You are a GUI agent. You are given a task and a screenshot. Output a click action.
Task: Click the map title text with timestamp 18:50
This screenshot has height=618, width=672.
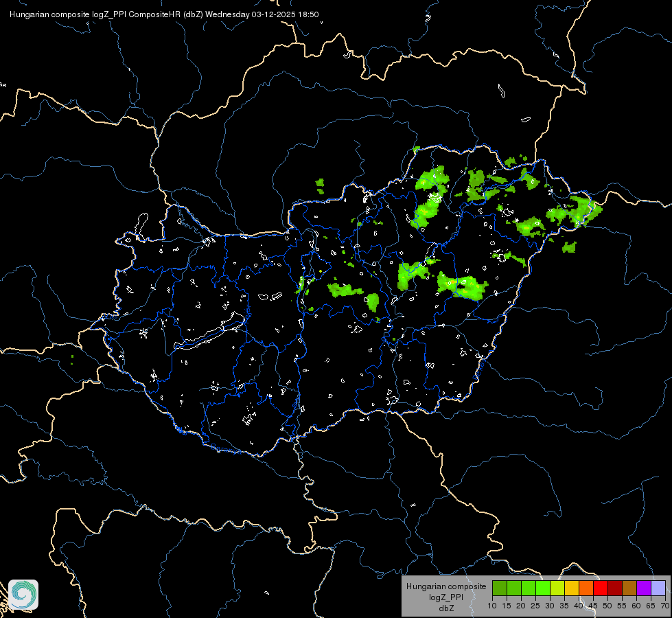164,14
